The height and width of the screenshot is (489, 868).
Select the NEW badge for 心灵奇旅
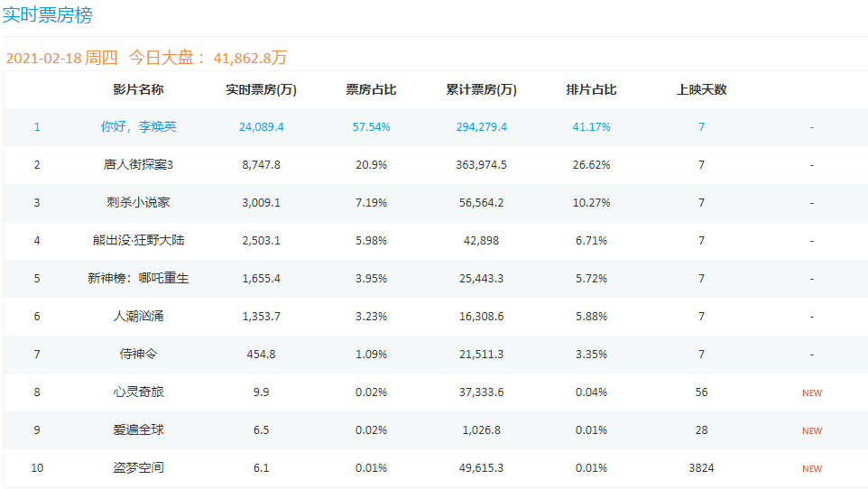812,392
